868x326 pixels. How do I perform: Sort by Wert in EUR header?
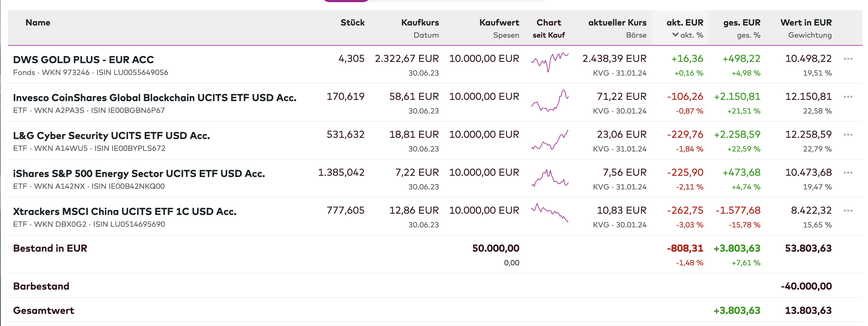[806, 23]
